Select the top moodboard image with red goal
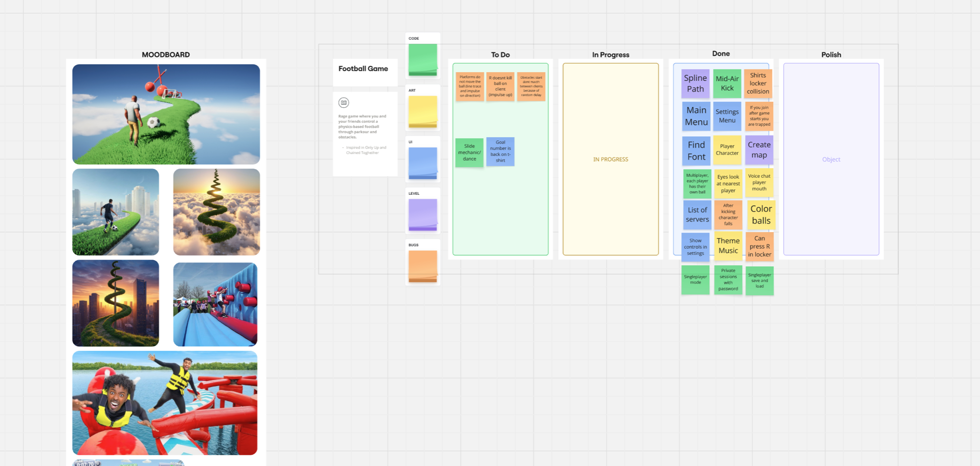The width and height of the screenshot is (980, 466). [x=166, y=114]
